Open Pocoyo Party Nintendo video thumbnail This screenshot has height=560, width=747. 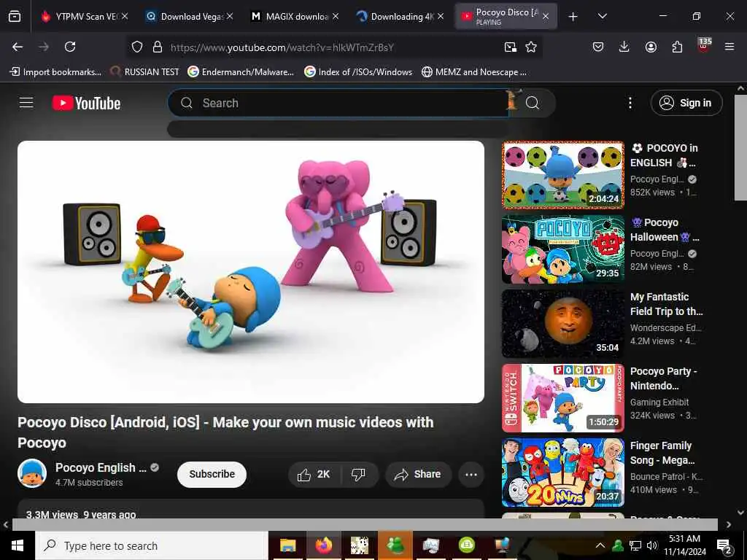click(562, 397)
